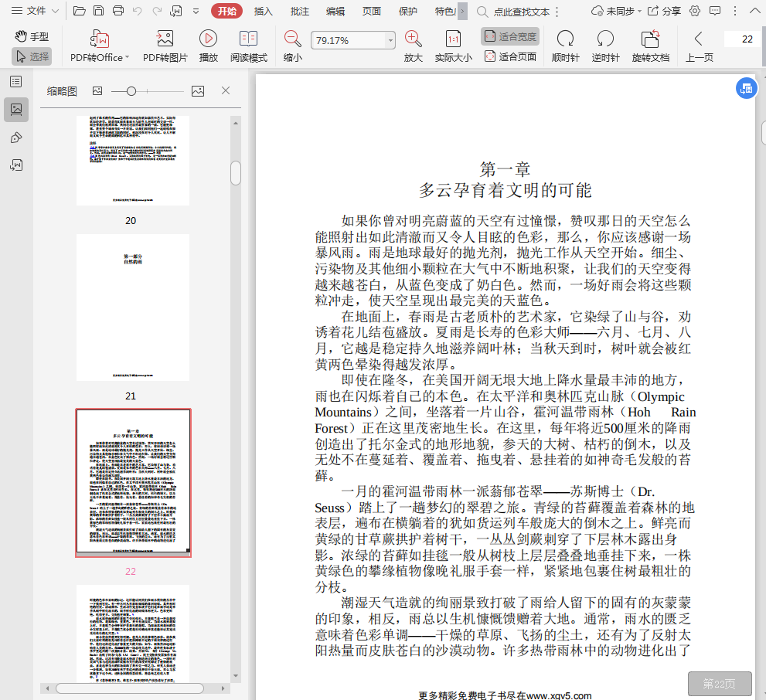The image size is (766, 700).
Task: Click the PDF转图片 tool
Action: click(x=165, y=47)
